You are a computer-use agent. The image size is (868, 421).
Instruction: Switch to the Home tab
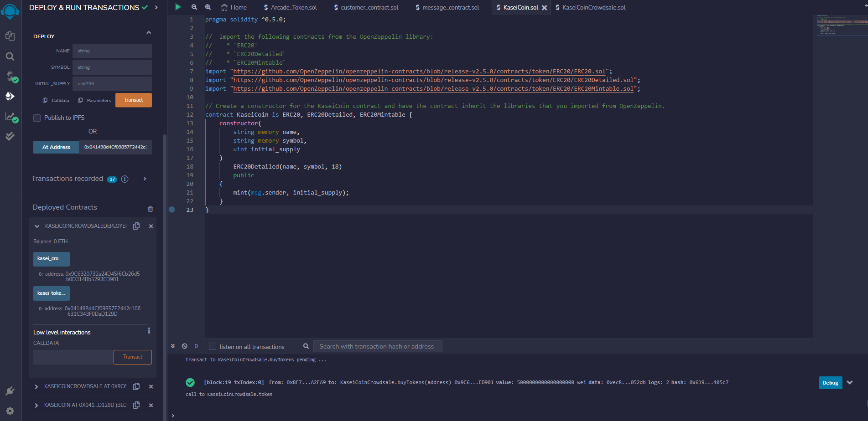tap(234, 7)
